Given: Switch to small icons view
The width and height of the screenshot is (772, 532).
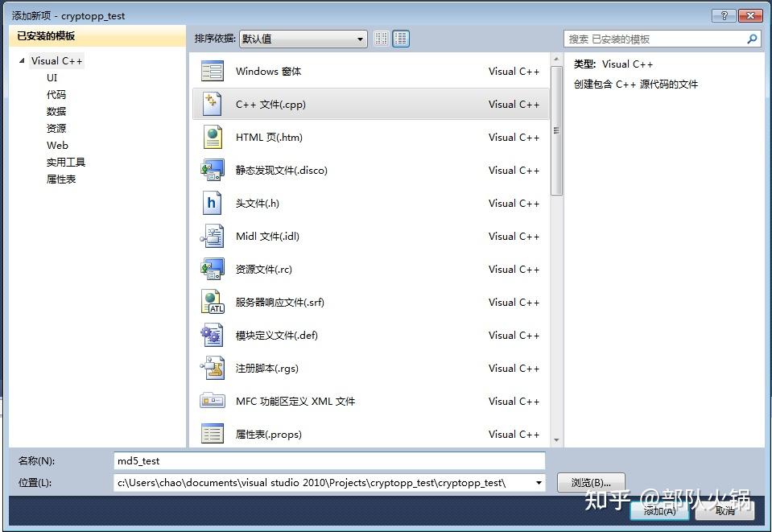Looking at the screenshot, I should tap(381, 38).
